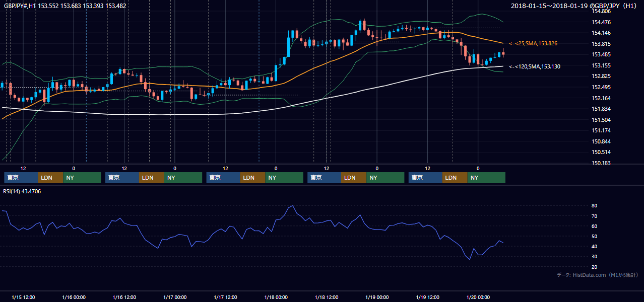This screenshot has width=644, height=302.
Task: Select the 150.183 price axis value
Action: point(602,163)
